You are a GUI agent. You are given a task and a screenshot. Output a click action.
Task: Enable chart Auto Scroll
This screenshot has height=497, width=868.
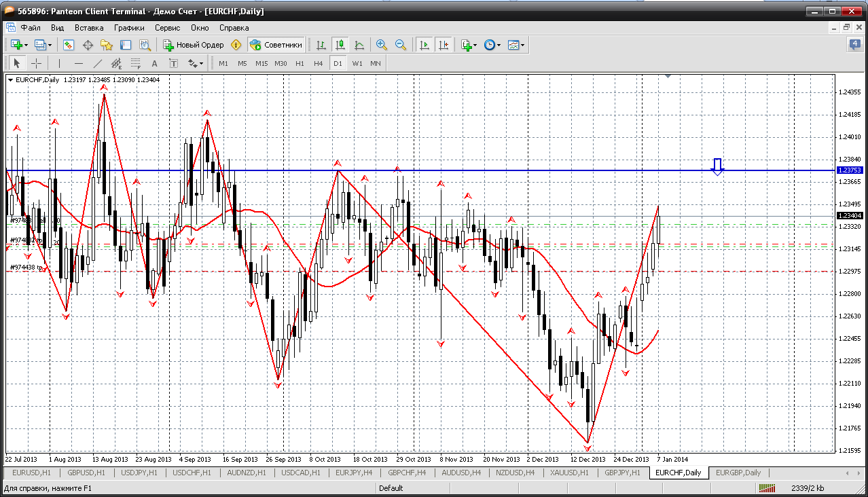[x=424, y=45]
